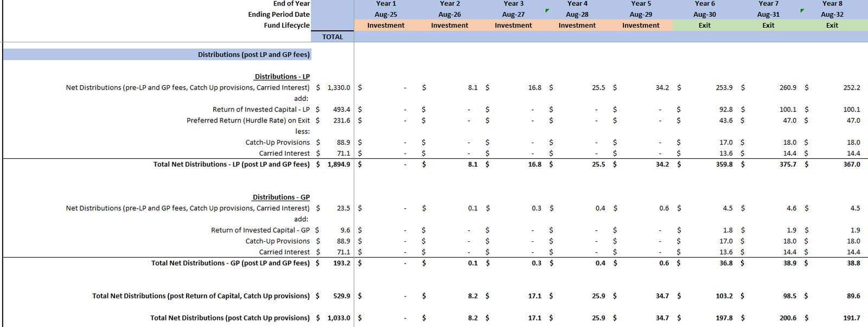868x327 pixels.
Task: Select GP total net distributions value 193.2
Action: tap(341, 263)
